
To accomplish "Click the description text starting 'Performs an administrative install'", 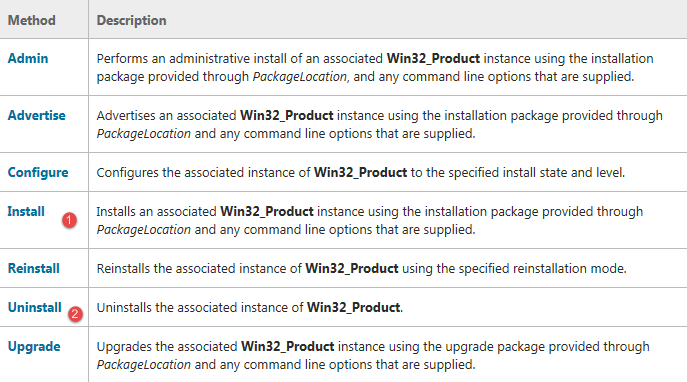I will click(375, 67).
